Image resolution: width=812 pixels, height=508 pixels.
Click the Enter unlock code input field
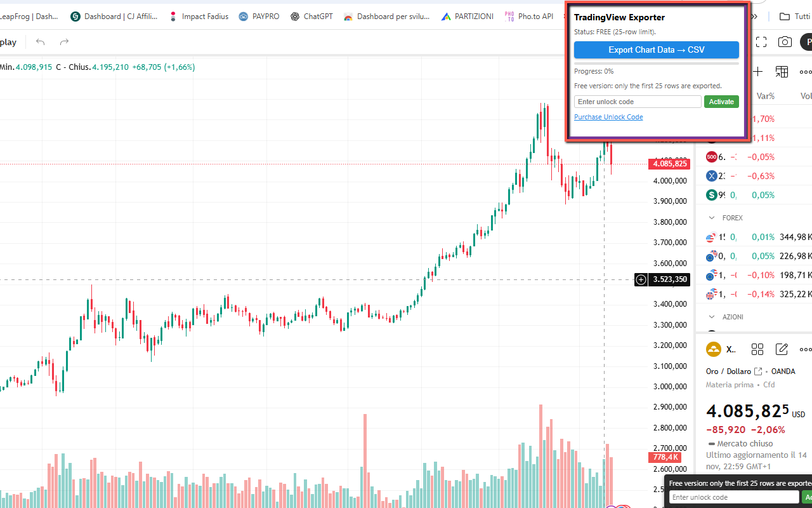tap(637, 101)
